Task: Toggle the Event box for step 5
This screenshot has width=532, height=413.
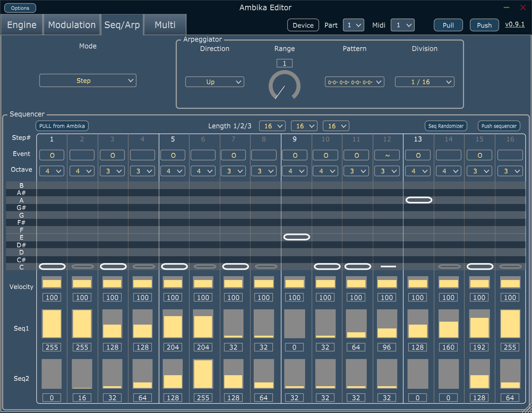Action: point(173,155)
